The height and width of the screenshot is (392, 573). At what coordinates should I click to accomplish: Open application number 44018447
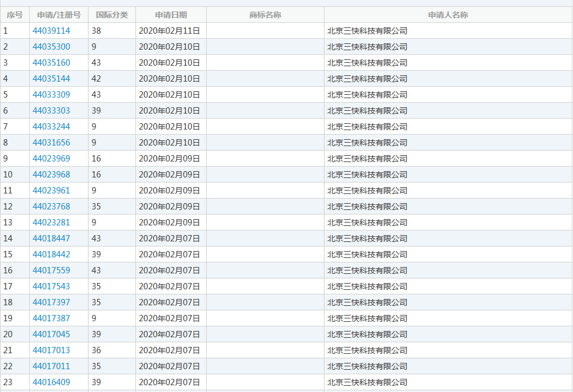pos(51,239)
